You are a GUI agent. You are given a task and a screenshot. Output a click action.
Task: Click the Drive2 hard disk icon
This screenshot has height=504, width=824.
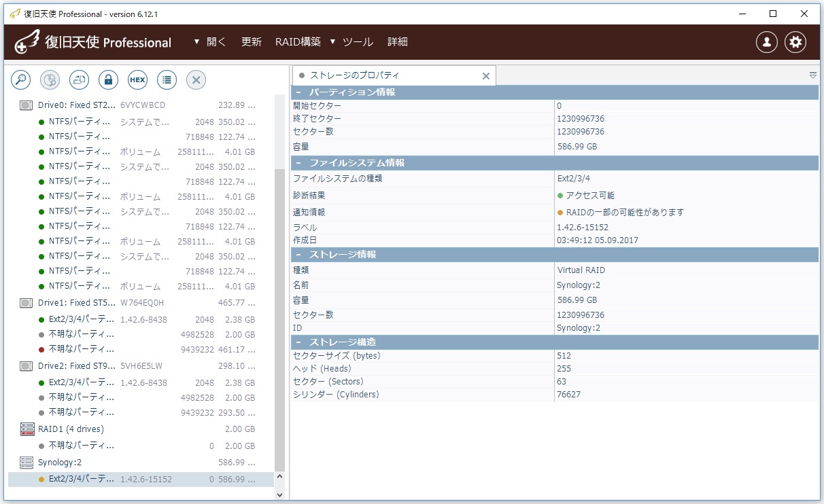(x=27, y=365)
